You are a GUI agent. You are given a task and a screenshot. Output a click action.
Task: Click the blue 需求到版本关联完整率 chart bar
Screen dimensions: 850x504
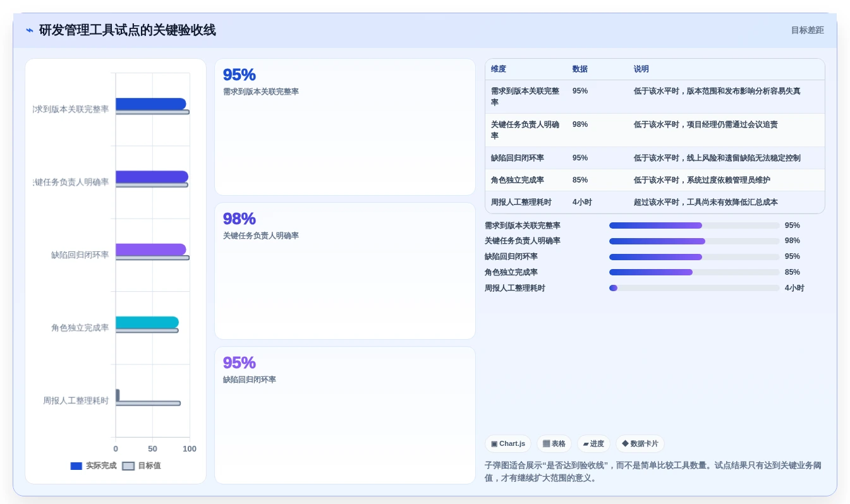[x=151, y=104]
